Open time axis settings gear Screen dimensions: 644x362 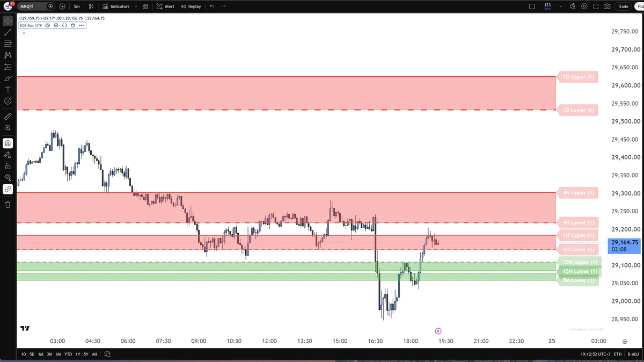click(625, 341)
